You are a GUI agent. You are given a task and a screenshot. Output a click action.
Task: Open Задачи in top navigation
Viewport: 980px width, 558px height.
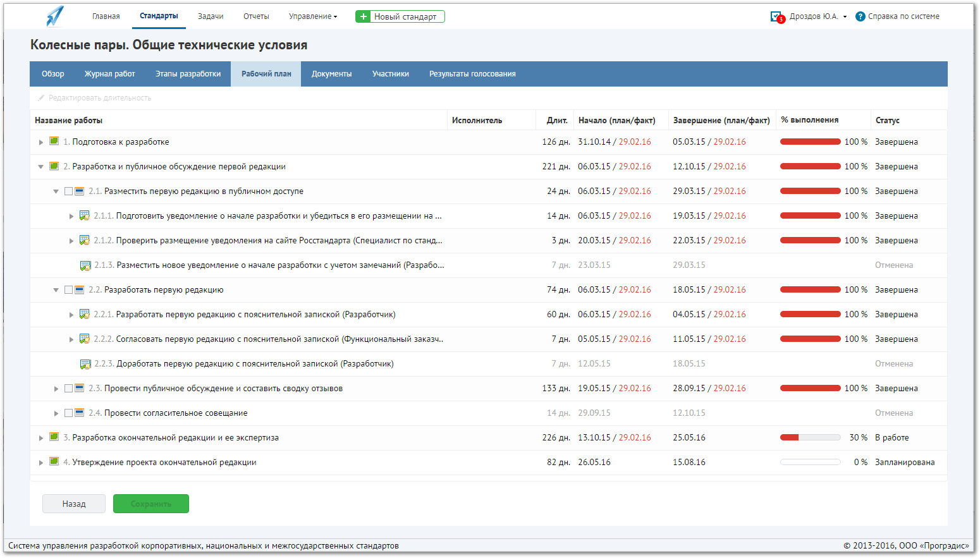click(211, 16)
